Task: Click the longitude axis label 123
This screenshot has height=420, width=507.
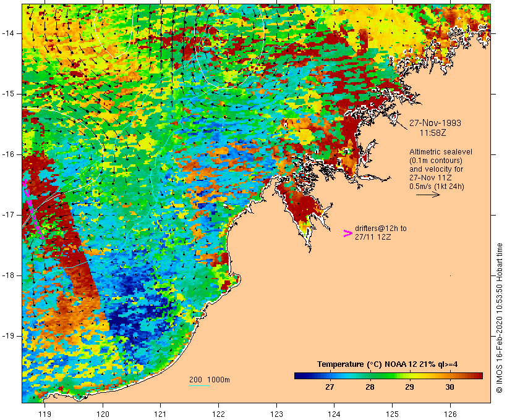Action: (x=276, y=414)
